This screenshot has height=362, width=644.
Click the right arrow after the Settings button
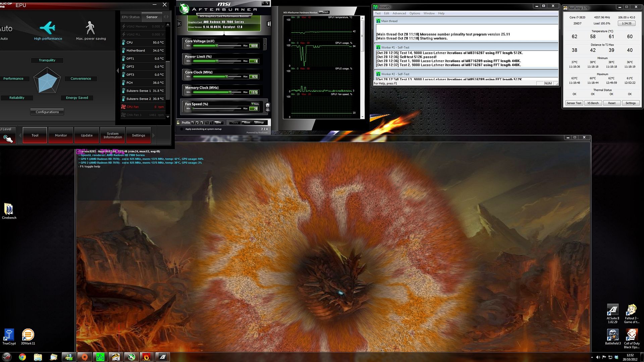click(x=154, y=135)
